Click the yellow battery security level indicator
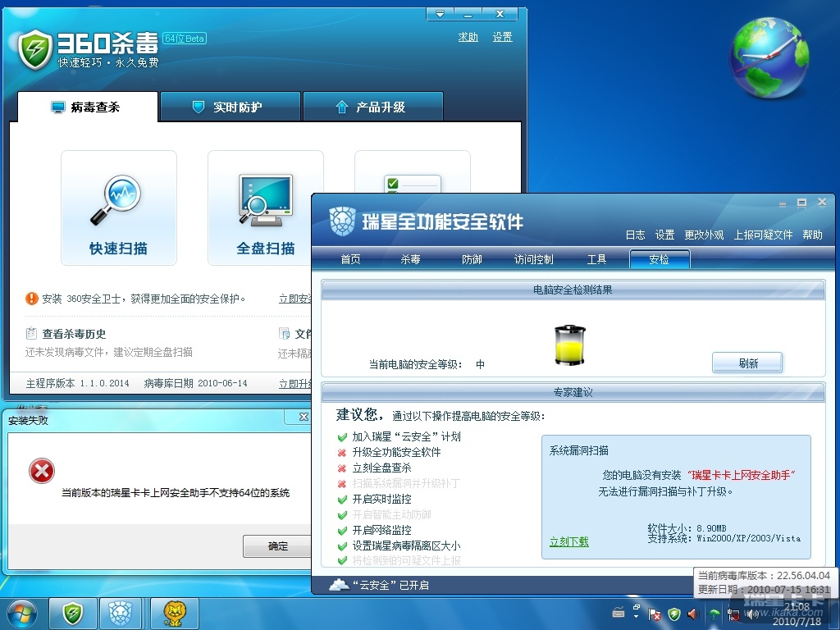This screenshot has width=840, height=630. coord(570,345)
